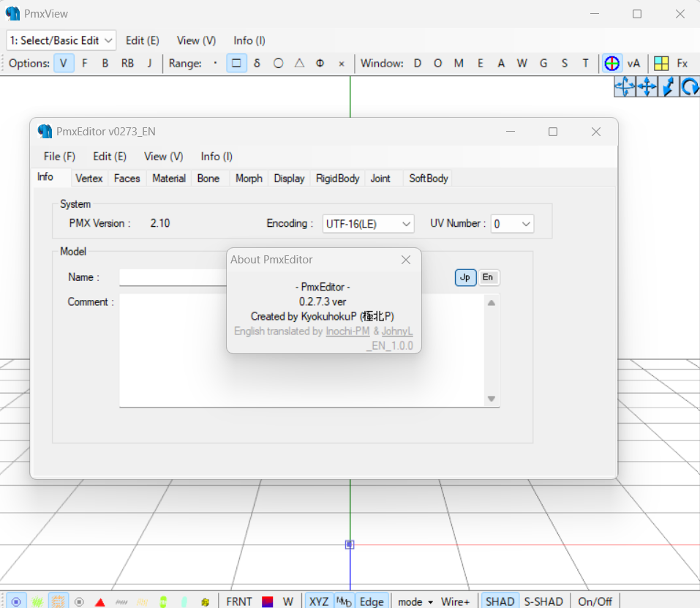The width and height of the screenshot is (700, 608).
Task: Click Wire+ in bottom toolbar
Action: [456, 601]
